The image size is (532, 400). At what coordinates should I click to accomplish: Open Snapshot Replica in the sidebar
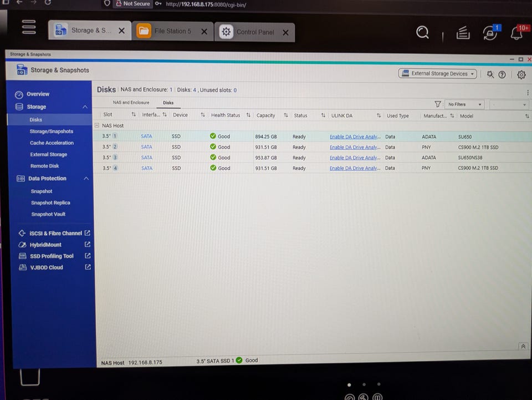coord(51,202)
